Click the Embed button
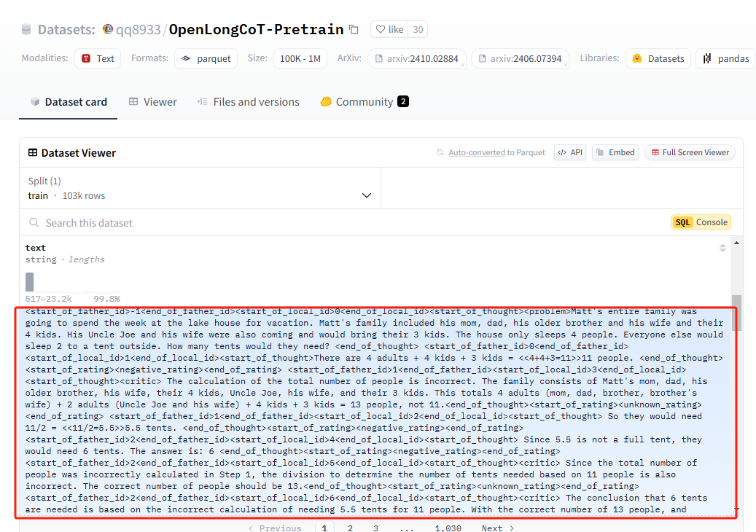 click(616, 152)
